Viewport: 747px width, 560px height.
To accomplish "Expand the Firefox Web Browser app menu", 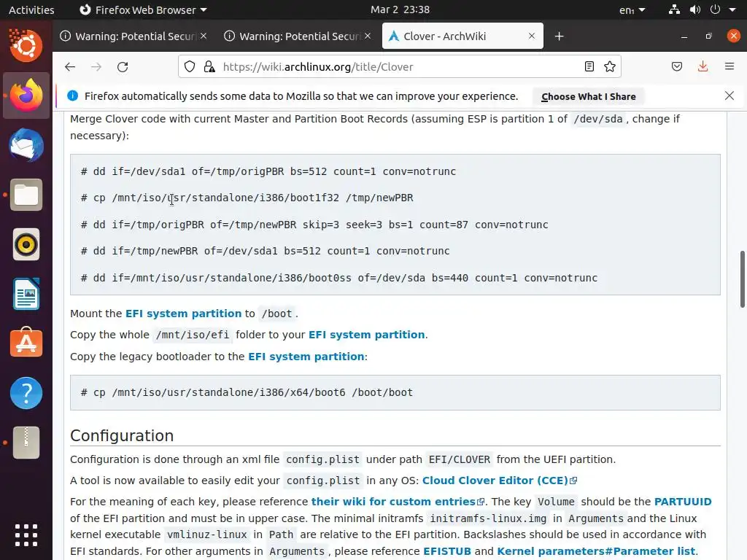I will pyautogui.click(x=142, y=9).
